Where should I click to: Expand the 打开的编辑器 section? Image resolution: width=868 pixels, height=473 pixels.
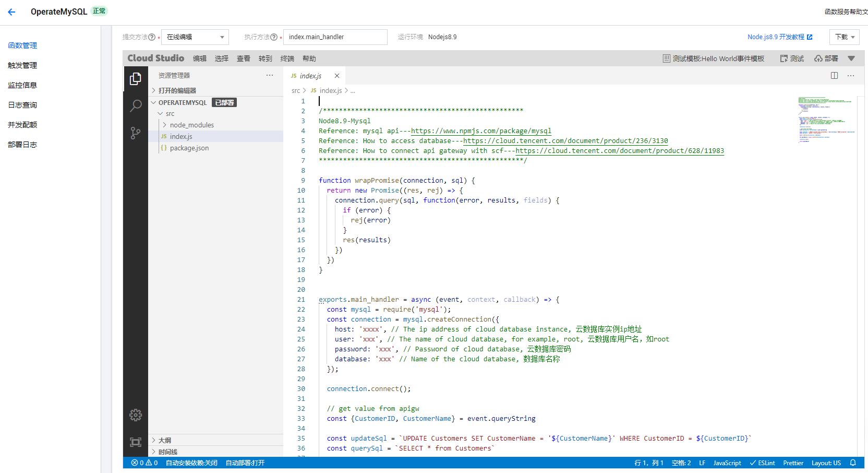[216, 90]
